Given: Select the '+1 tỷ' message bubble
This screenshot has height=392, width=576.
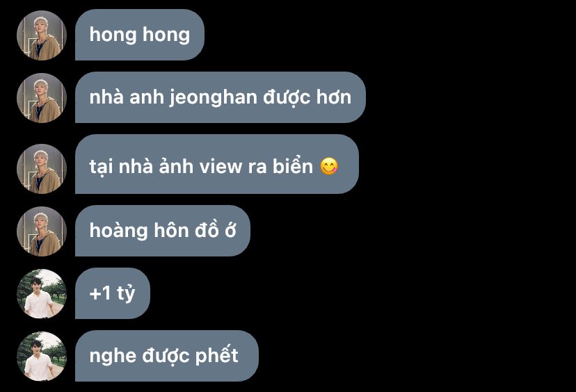Looking at the screenshot, I should 113,293.
